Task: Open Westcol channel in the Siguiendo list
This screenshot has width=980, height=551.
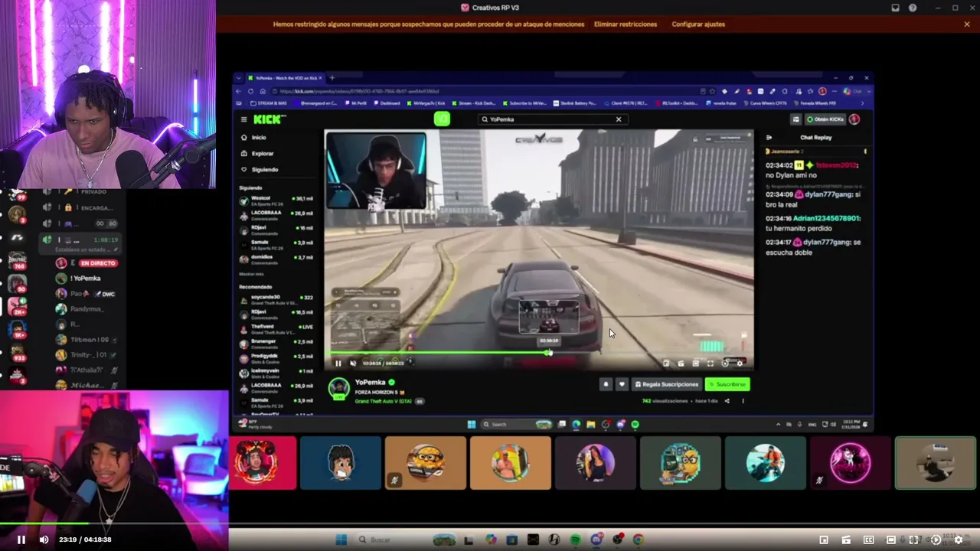Action: 276,200
